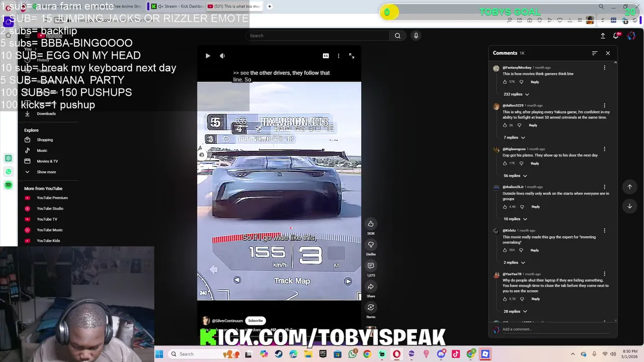Open Spotify in the browser sidebar

(x=9, y=185)
